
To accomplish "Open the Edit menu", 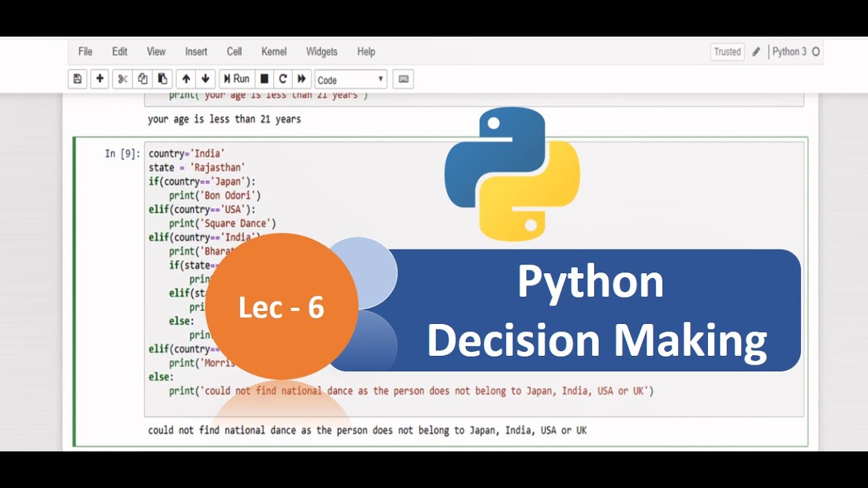I will [x=120, y=52].
